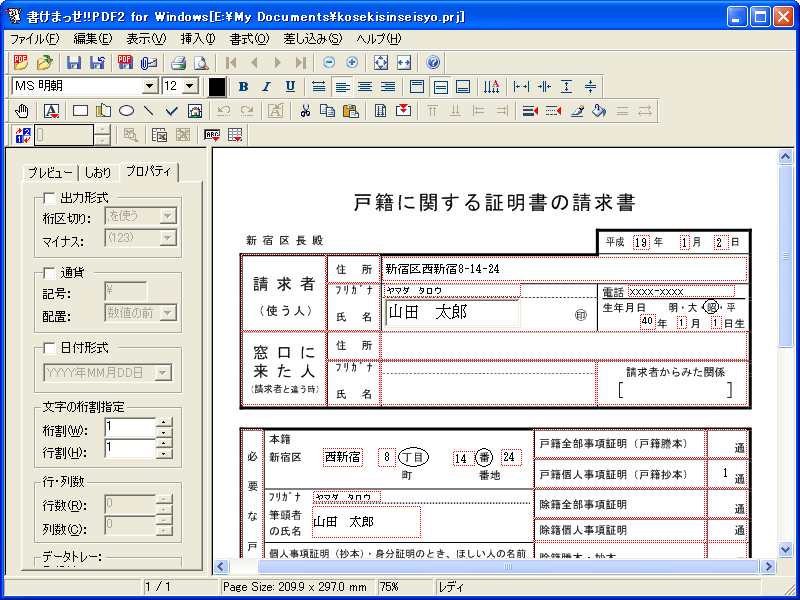Viewport: 800px width, 600px height.
Task: Open the MS 明朝 font name dropdown
Action: coord(149,86)
